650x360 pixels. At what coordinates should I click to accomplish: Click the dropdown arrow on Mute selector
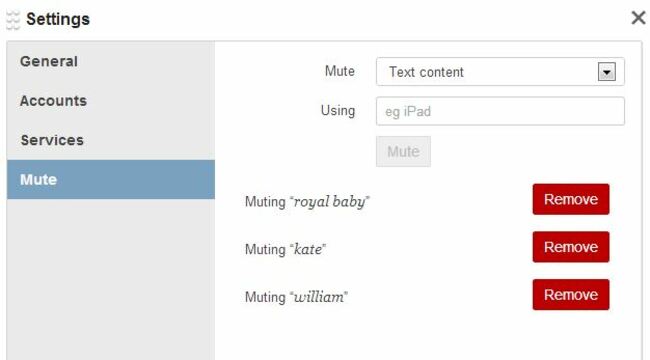point(606,72)
